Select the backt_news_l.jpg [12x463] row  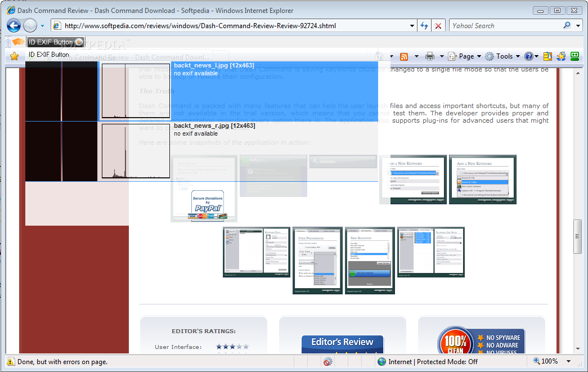click(201, 91)
